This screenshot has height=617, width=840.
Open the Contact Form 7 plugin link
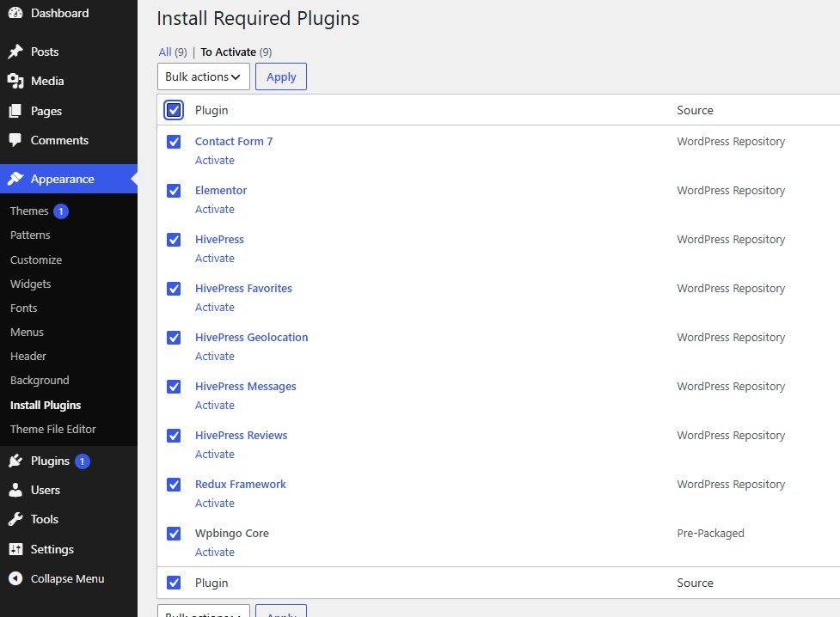[x=234, y=142]
